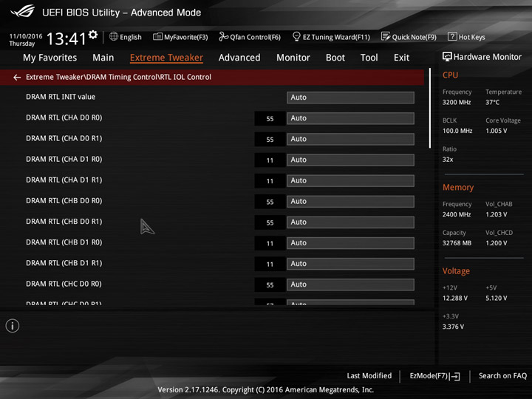The width and height of the screenshot is (532, 399).
Task: Select the Extreme Tweaker tab
Action: click(x=166, y=58)
